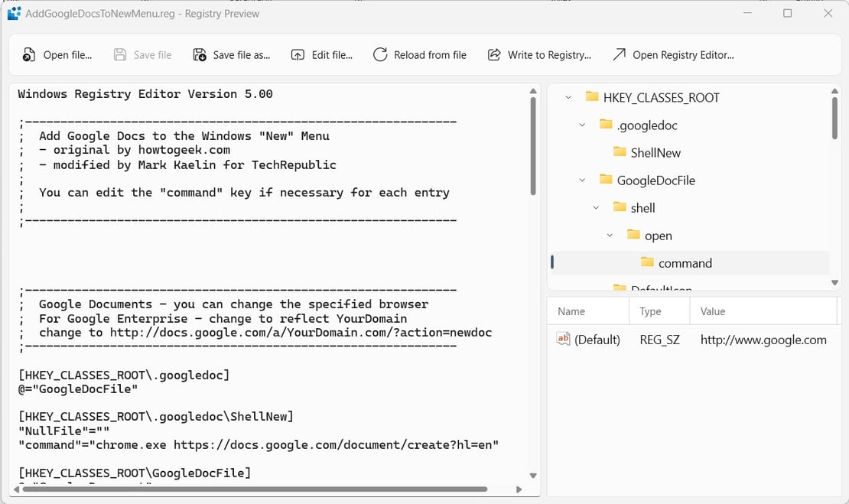Select the command tree item
The width and height of the screenshot is (849, 504).
coord(690,263)
